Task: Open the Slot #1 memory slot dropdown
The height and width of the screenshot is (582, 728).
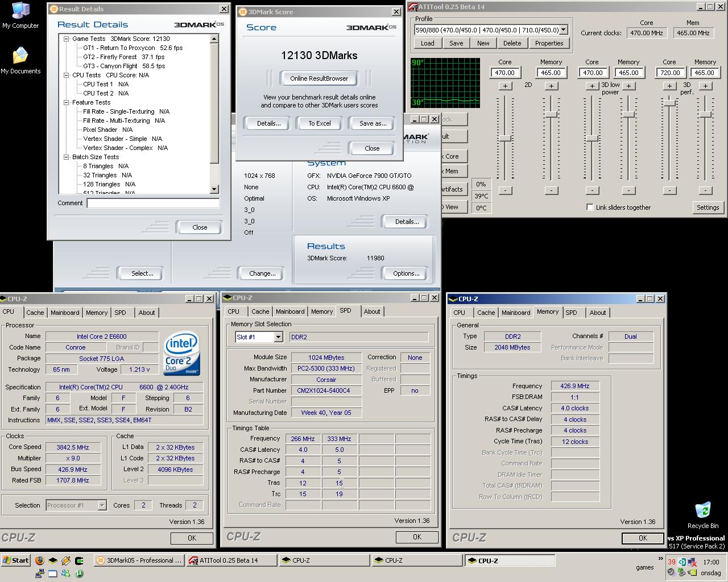Action: coord(278,337)
